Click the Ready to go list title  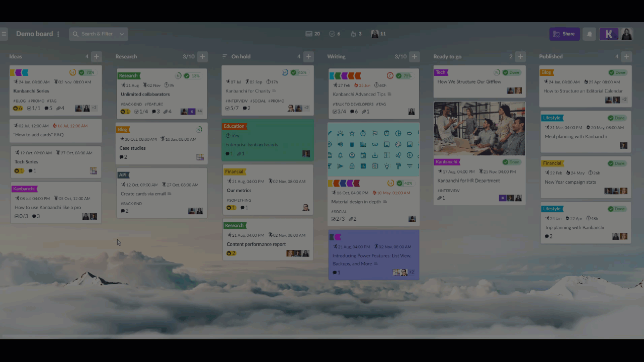click(x=447, y=57)
